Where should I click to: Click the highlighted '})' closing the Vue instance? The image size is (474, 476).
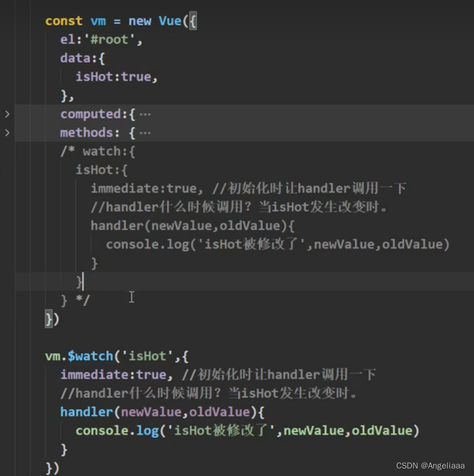[52, 318]
